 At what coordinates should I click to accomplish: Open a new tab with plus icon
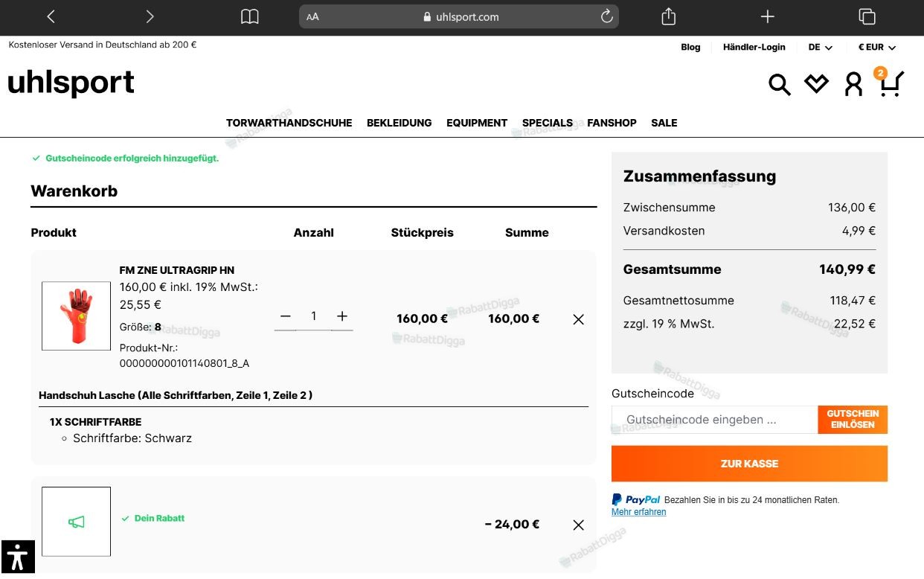click(768, 16)
